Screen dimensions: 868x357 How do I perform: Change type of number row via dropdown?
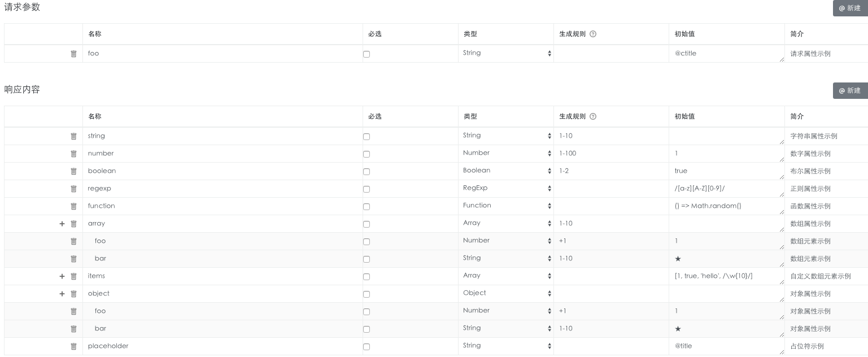tap(506, 153)
